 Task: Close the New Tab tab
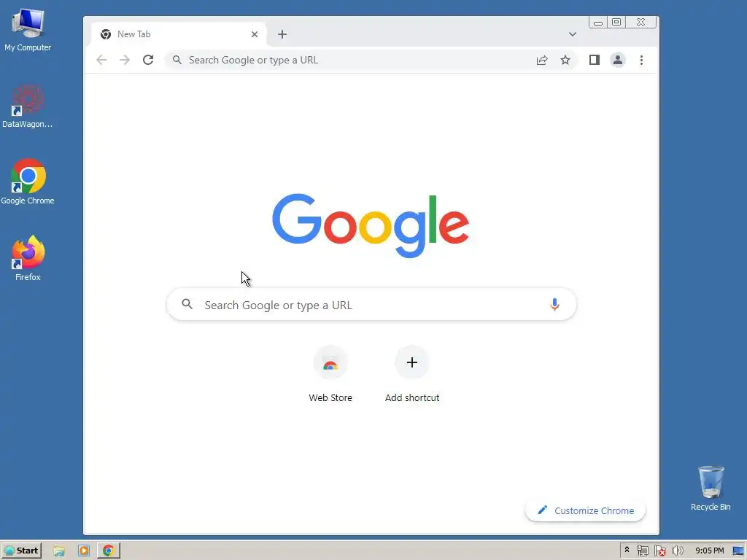pos(255,34)
